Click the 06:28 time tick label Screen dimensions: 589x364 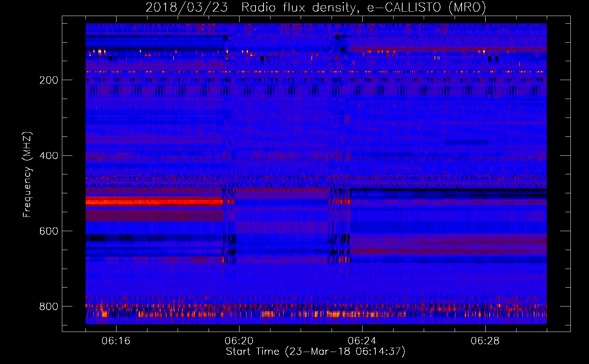[485, 341]
